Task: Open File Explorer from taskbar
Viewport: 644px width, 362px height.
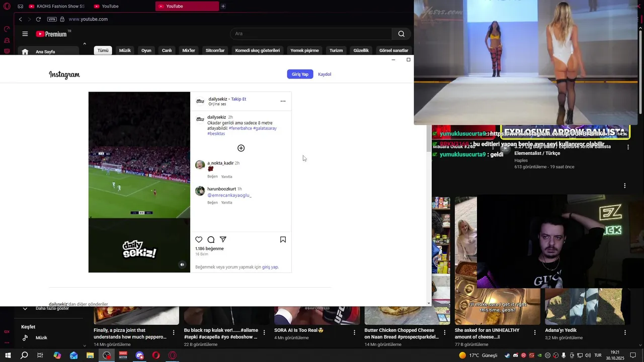Action: tap(90, 355)
